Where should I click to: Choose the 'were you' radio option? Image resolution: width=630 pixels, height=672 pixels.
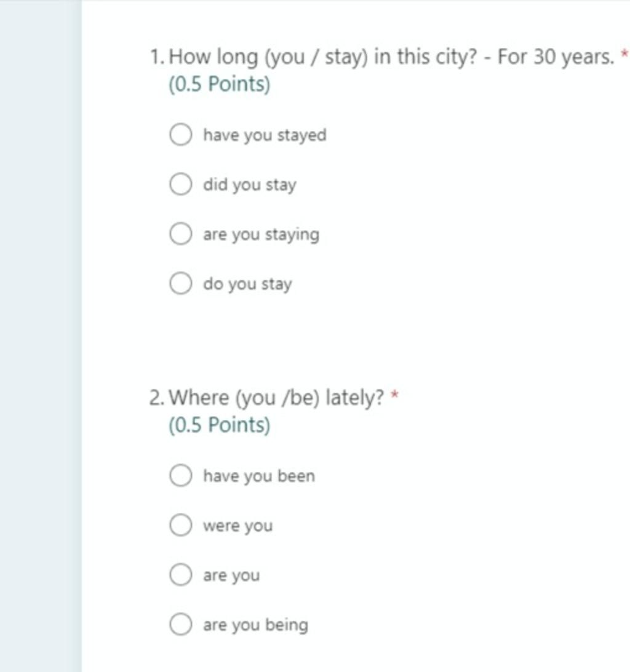[x=180, y=525]
